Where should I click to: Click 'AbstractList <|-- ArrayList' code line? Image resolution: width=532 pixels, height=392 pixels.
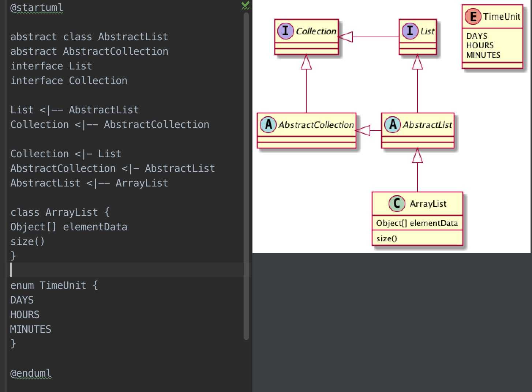89,183
